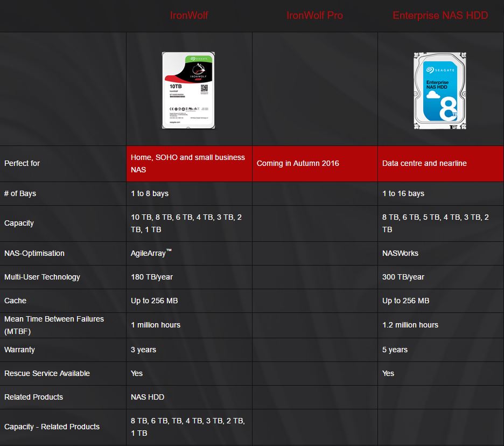Select the '5 years' warranty value
504x446 pixels.
click(395, 350)
